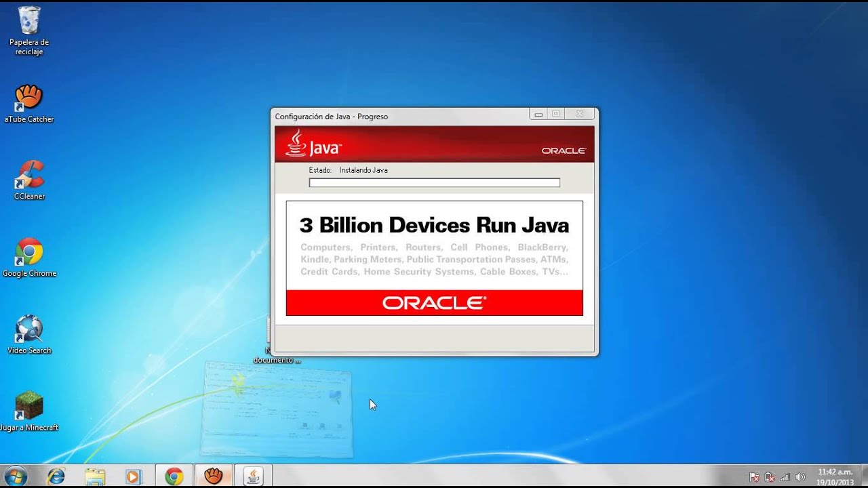
Task: Click the ORACLE logo in the Java header
Action: [x=564, y=150]
